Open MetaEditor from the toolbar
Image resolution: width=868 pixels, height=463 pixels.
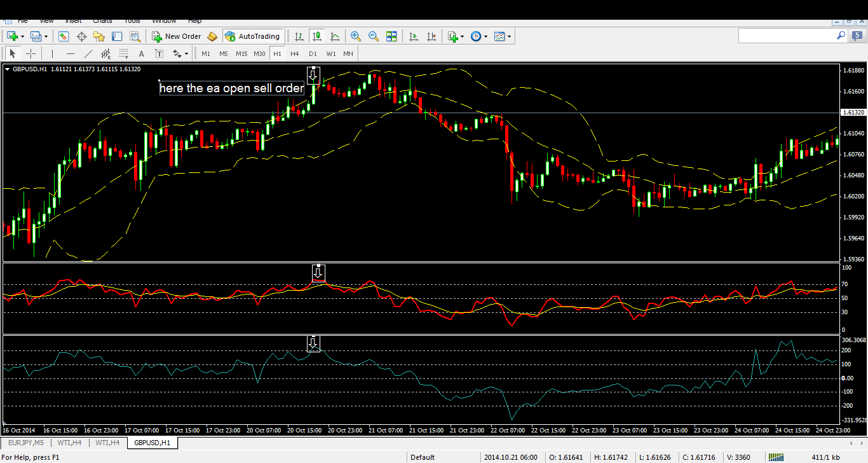coord(212,36)
